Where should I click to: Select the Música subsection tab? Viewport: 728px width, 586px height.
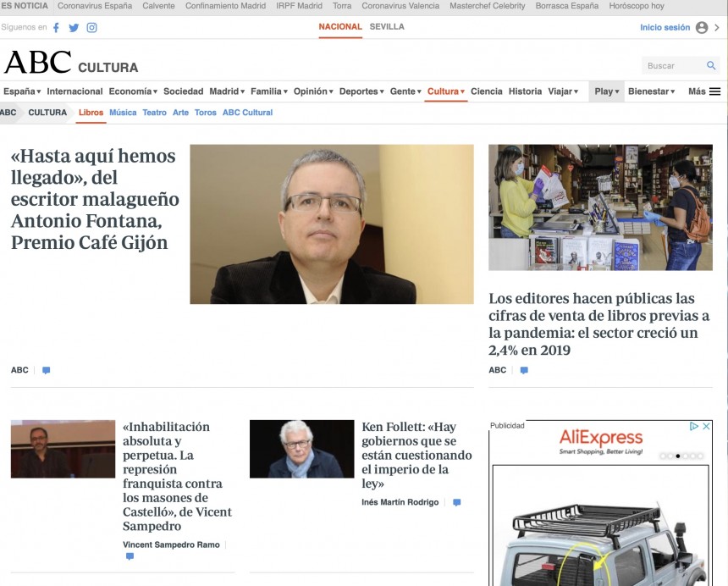(x=123, y=113)
